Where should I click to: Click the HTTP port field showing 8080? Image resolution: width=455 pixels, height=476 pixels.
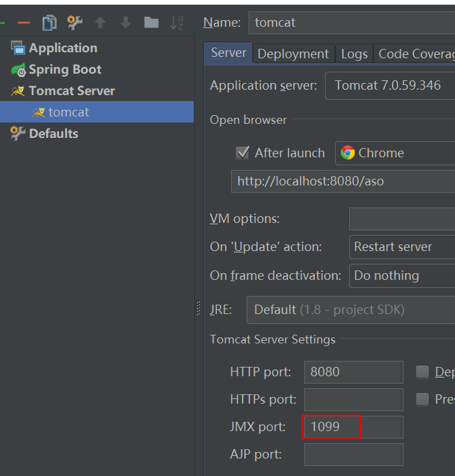pos(354,372)
